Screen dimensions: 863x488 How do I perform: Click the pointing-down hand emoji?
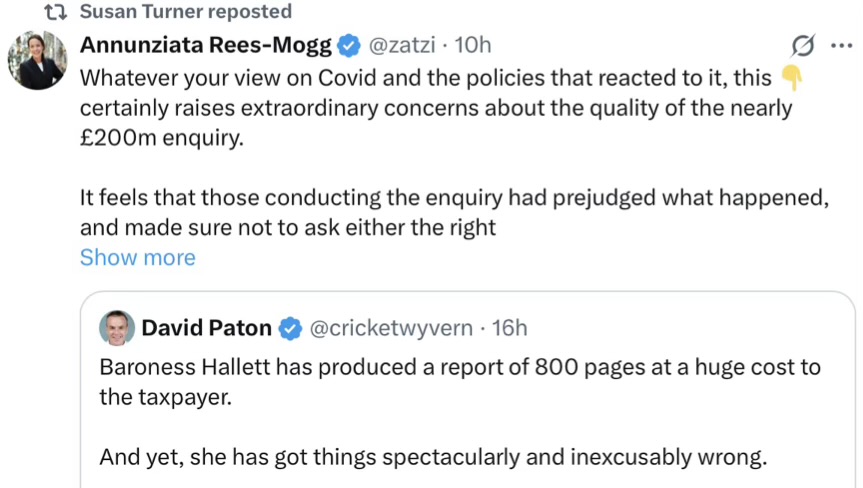point(791,76)
